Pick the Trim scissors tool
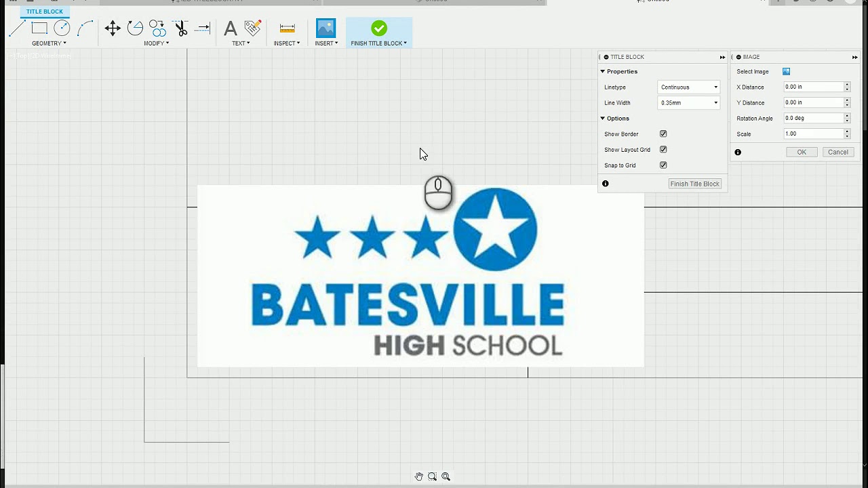The width and height of the screenshot is (868, 488). coord(180,28)
